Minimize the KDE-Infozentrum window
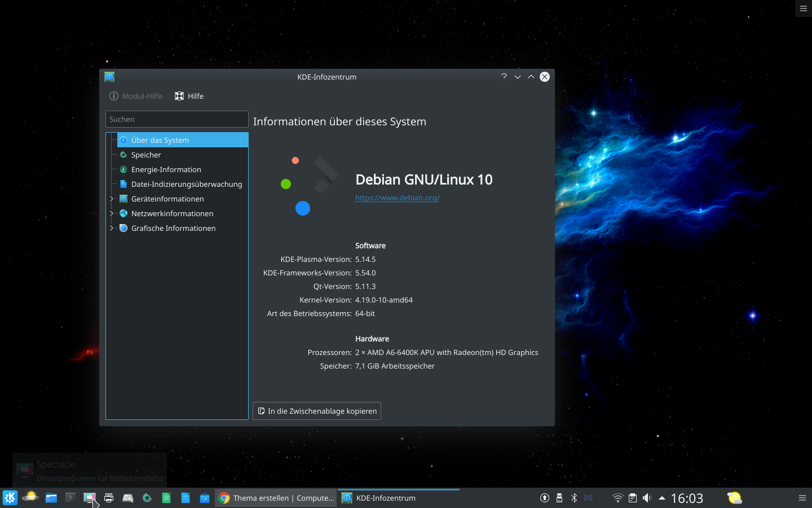Viewport: 812px width, 508px height. point(518,77)
